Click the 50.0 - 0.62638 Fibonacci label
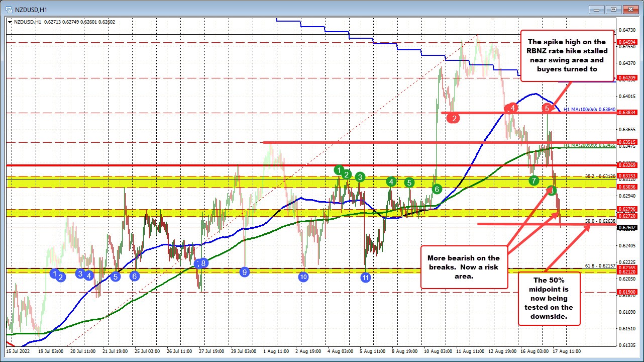This screenshot has width=644, height=362. (x=600, y=221)
